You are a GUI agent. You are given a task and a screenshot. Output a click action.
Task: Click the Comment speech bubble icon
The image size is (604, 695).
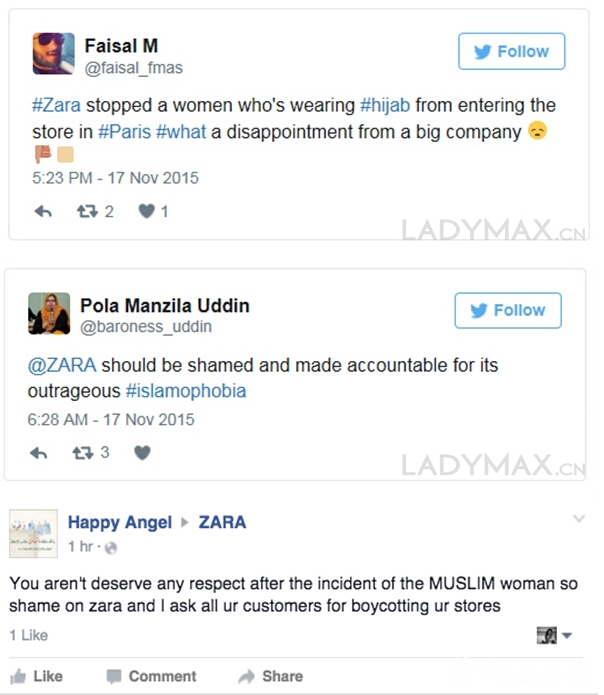click(114, 676)
